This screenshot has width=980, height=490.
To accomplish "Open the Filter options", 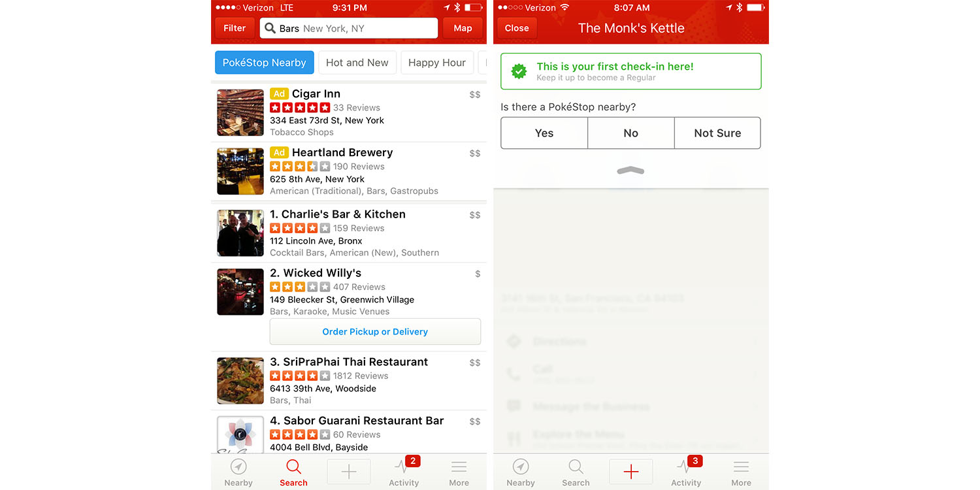I will point(235,28).
